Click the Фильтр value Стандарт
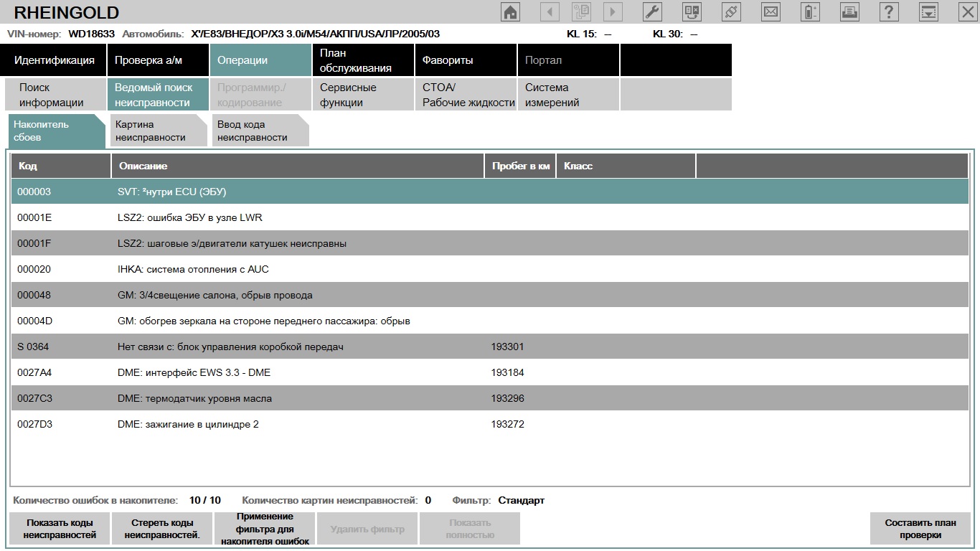 [x=522, y=500]
